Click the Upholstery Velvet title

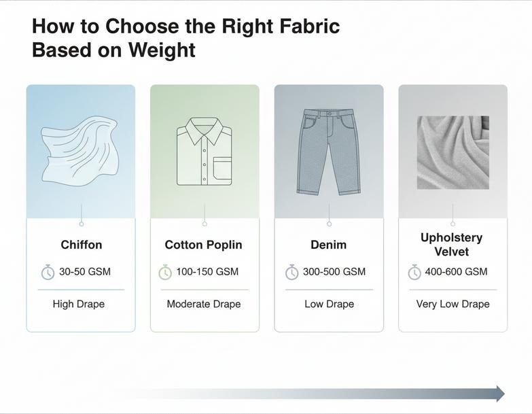click(452, 245)
